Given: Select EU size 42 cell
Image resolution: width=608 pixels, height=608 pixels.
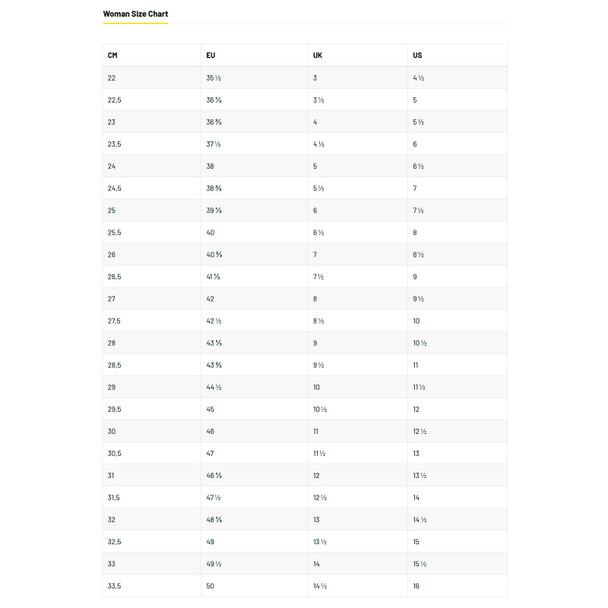Looking at the screenshot, I should (211, 299).
